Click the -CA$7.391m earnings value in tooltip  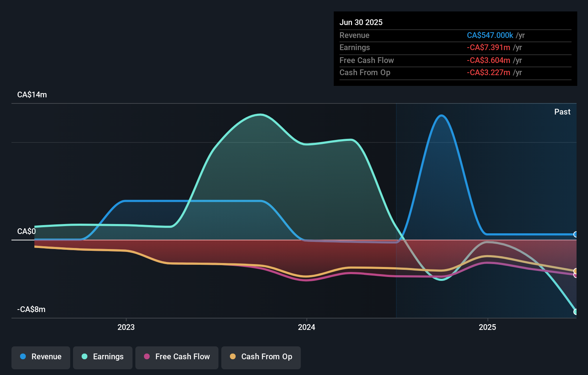(x=488, y=47)
